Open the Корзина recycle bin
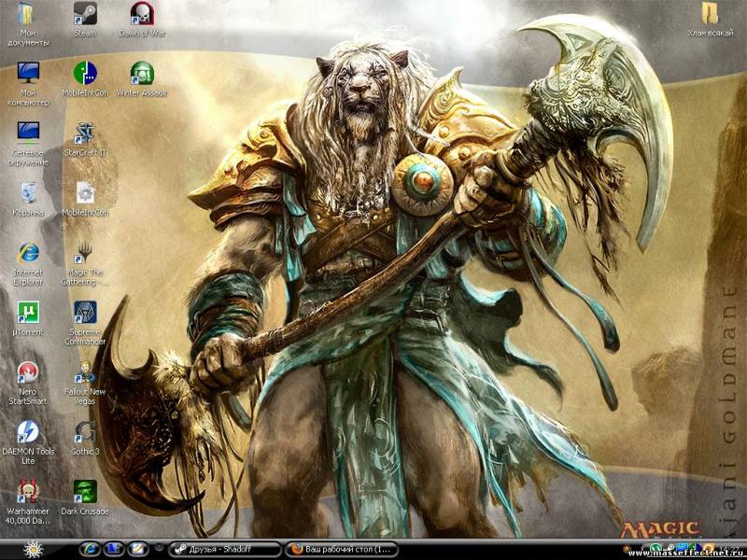Screen dimensions: 747x560 (28, 193)
